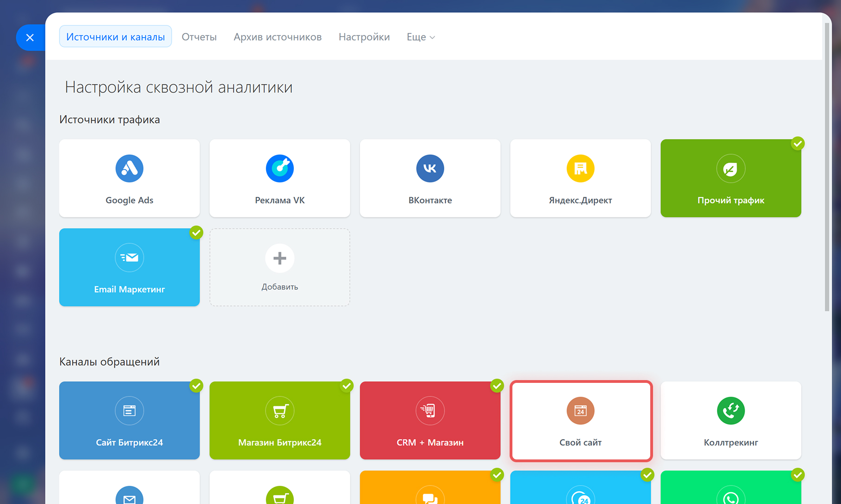
Task: Click the Источники трафика section title
Action: 110,120
